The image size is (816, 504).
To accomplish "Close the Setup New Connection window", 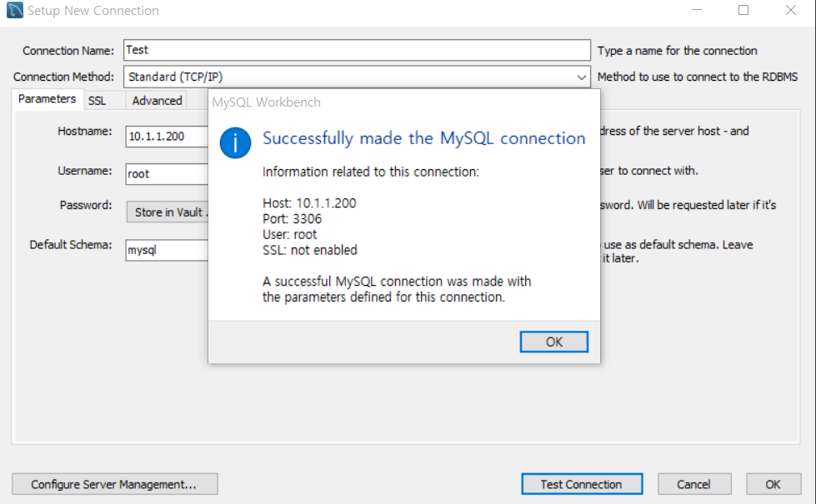I will tap(790, 10).
